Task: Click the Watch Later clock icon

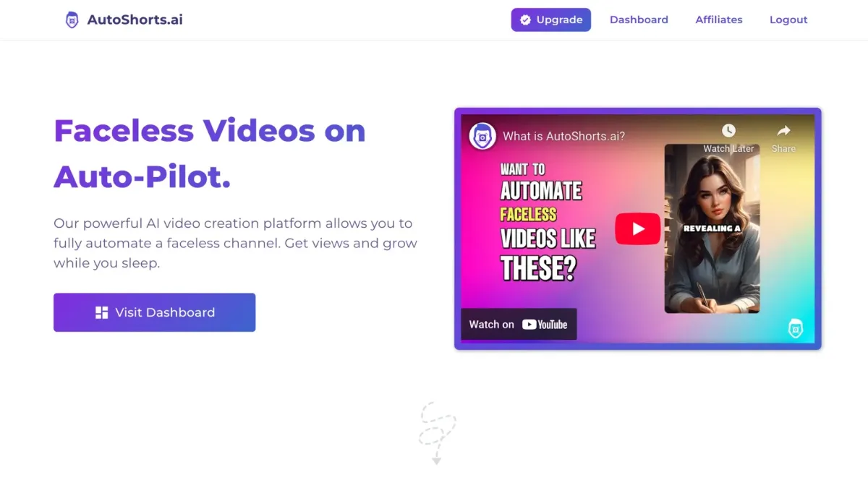Action: [x=728, y=131]
